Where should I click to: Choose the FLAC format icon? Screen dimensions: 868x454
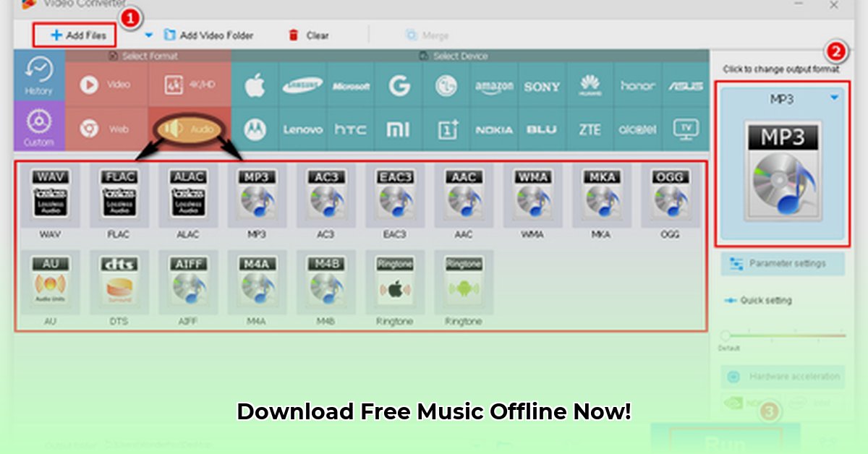point(119,195)
